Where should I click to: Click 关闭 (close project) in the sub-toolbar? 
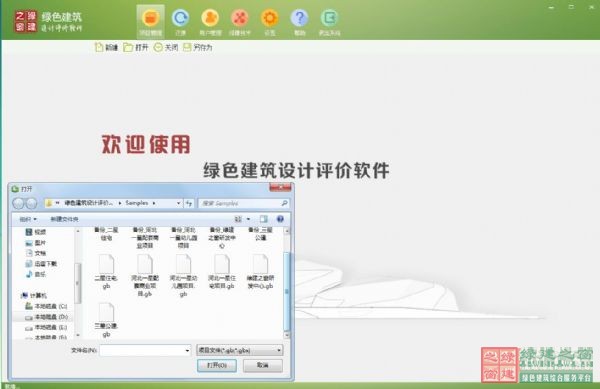point(166,47)
